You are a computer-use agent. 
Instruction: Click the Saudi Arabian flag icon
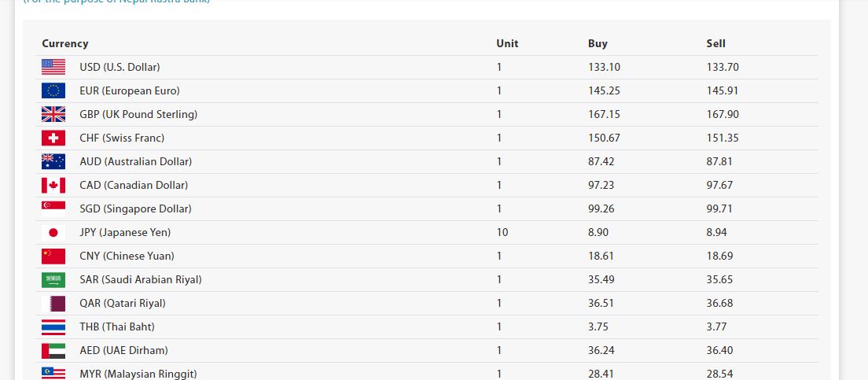[53, 280]
